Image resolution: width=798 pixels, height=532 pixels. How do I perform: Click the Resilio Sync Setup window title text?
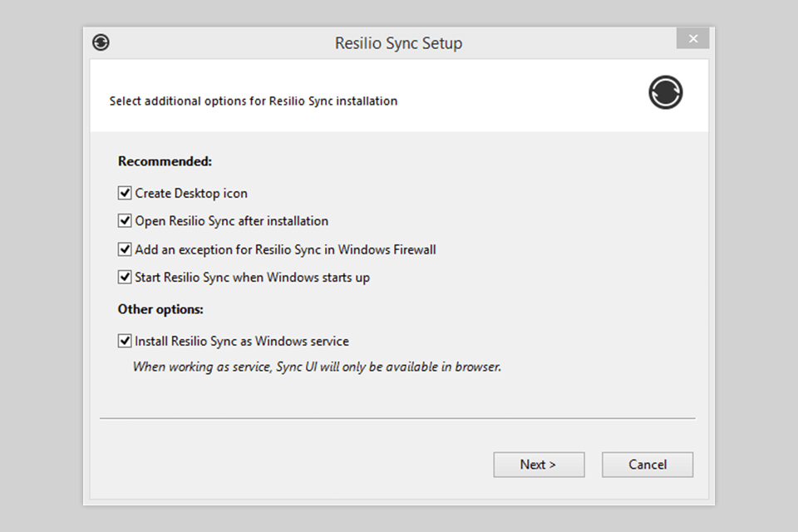tap(398, 43)
